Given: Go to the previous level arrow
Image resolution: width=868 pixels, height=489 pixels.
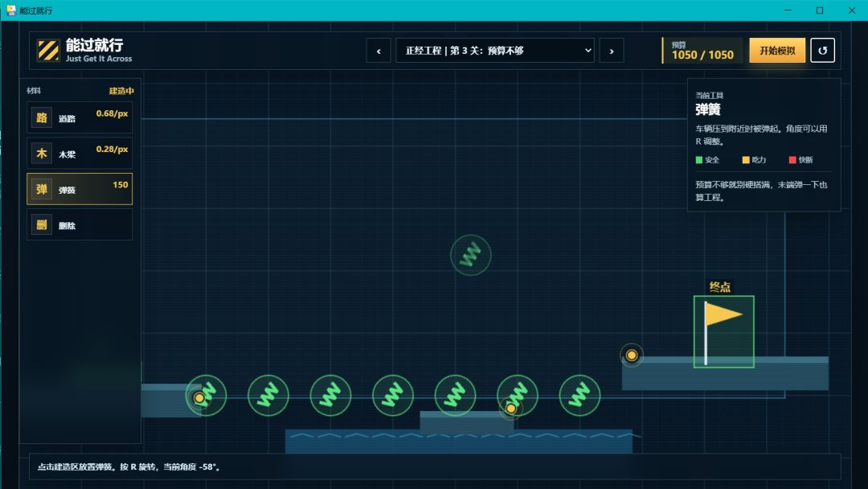Looking at the screenshot, I should pos(379,51).
